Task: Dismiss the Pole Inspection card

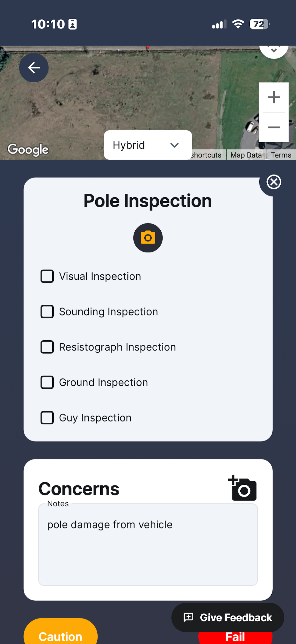Action: [x=274, y=182]
